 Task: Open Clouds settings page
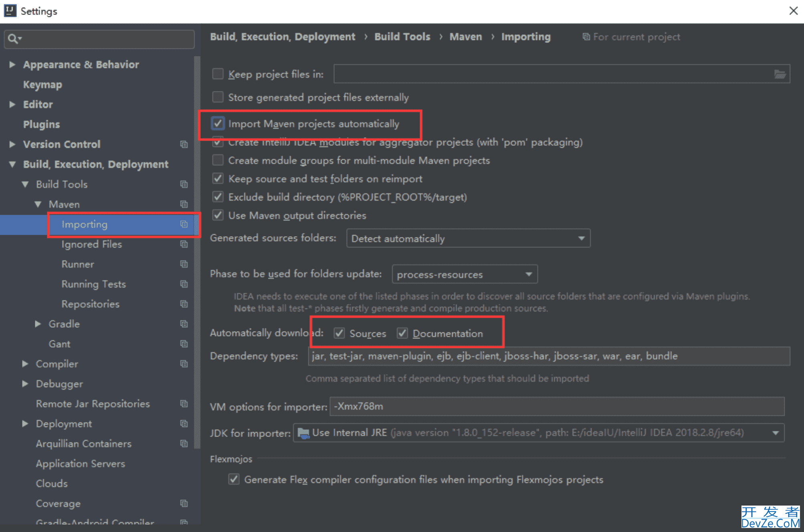click(52, 484)
